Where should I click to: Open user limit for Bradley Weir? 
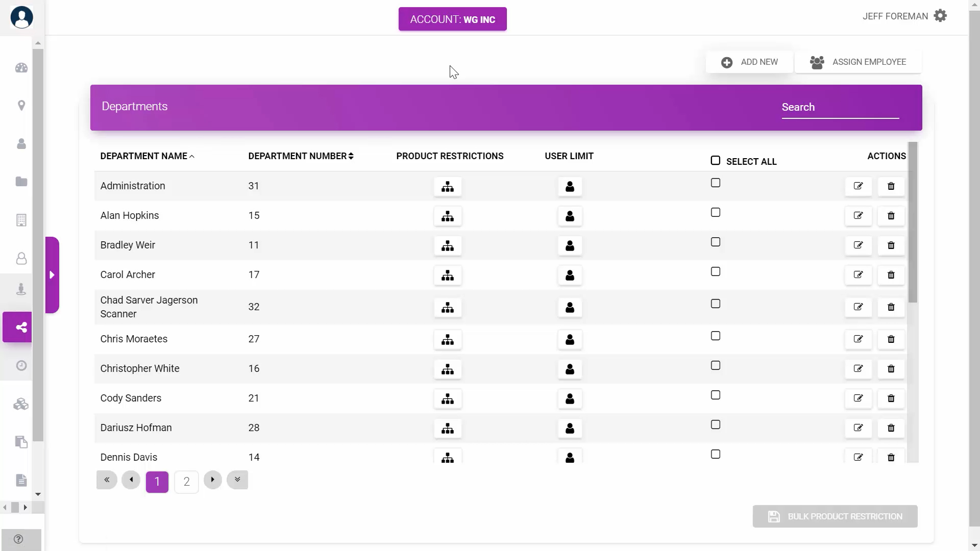[570, 246]
